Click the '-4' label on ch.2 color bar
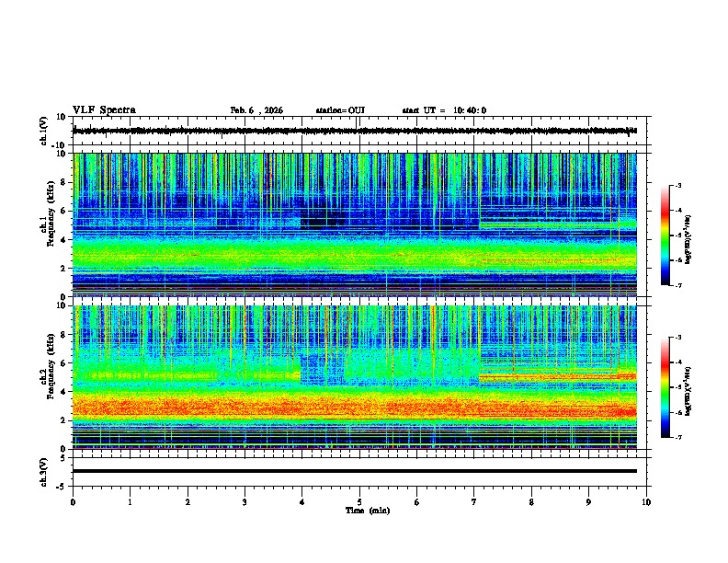The width and height of the screenshot is (728, 563). [x=677, y=362]
